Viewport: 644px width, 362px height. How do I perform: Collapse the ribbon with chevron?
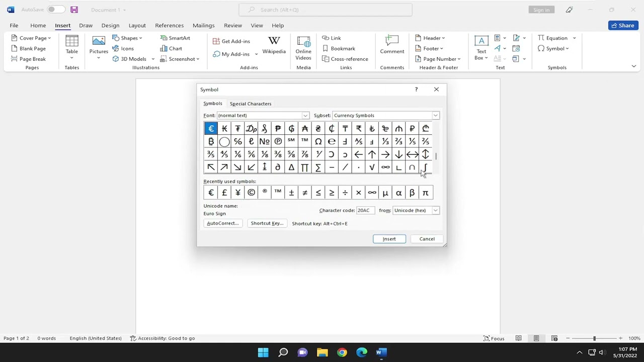(633, 66)
